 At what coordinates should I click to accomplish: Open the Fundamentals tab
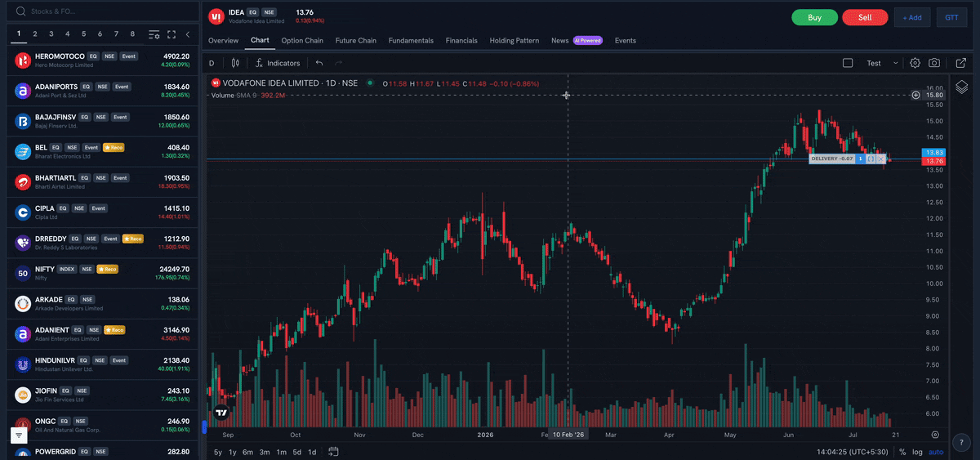411,40
